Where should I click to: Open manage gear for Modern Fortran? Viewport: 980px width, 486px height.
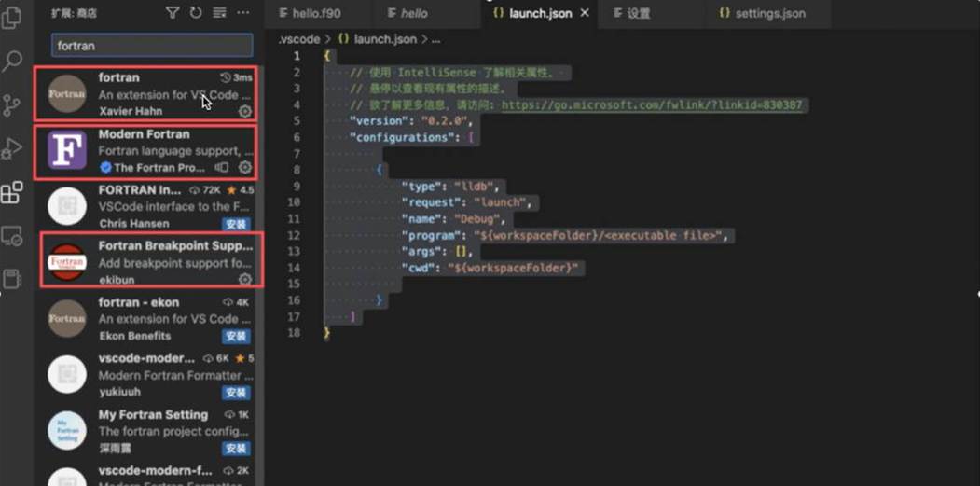245,168
